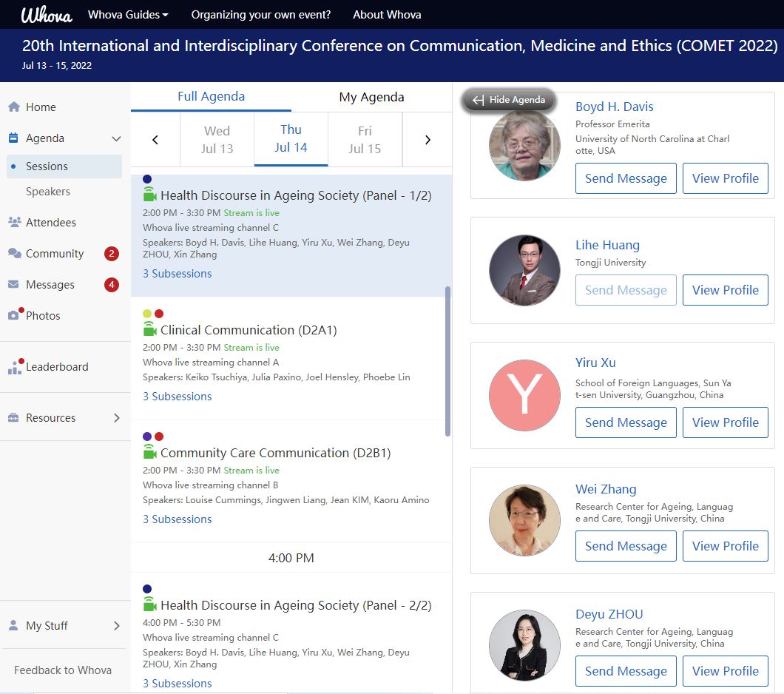Open Photos using the camera icon

click(x=14, y=315)
